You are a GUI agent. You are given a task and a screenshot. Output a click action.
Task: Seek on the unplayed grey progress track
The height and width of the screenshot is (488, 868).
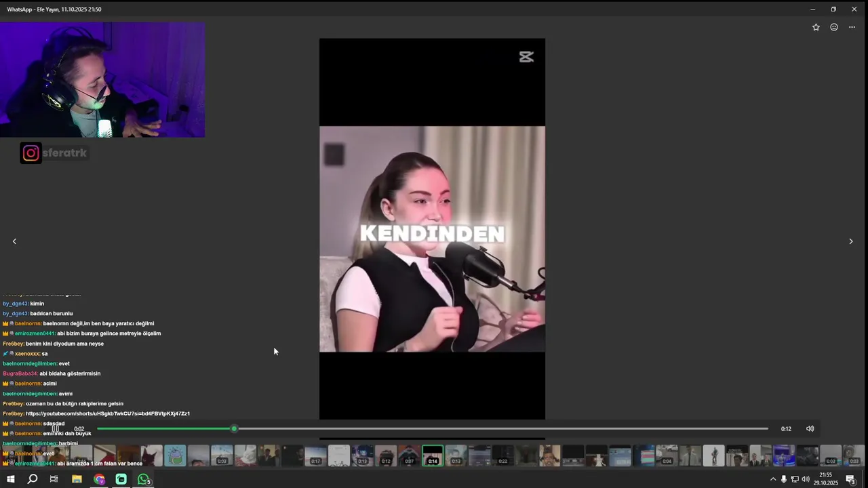[502, 428]
